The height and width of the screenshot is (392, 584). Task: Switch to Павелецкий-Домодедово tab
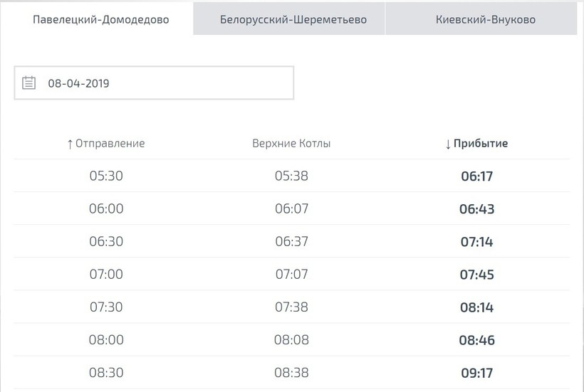tap(101, 19)
